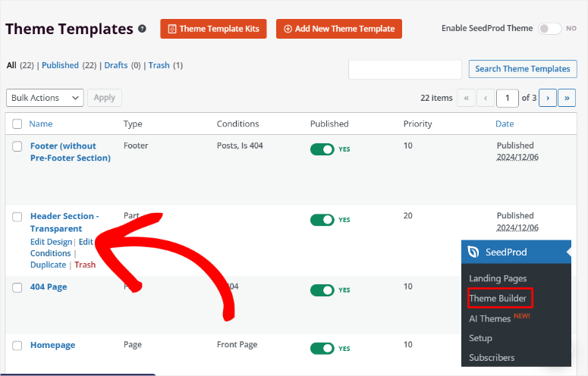Toggle Enable SeedProd Theme switch
This screenshot has height=376, width=588.
pyautogui.click(x=549, y=29)
